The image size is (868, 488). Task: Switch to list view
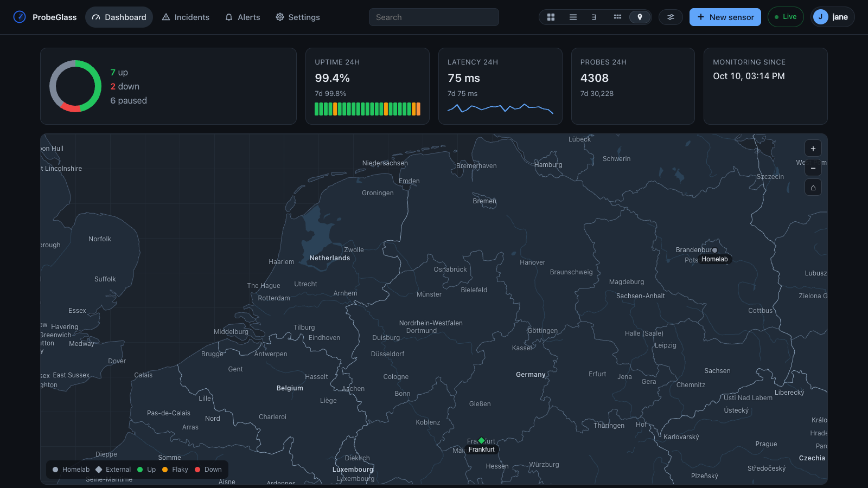(x=573, y=17)
